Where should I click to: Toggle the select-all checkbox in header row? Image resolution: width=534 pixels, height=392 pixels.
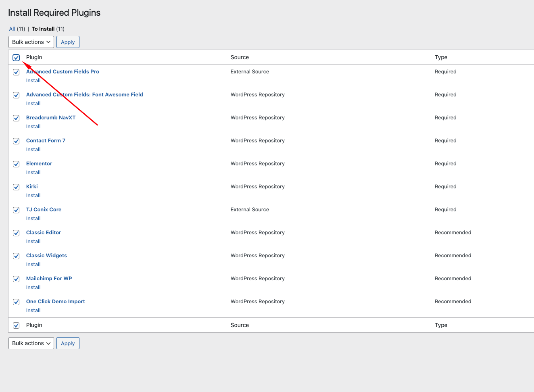point(16,58)
